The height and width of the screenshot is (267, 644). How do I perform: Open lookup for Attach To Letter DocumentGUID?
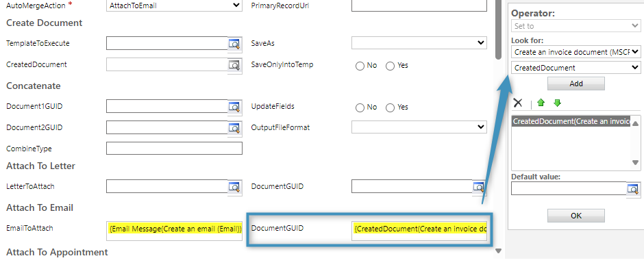pos(480,187)
